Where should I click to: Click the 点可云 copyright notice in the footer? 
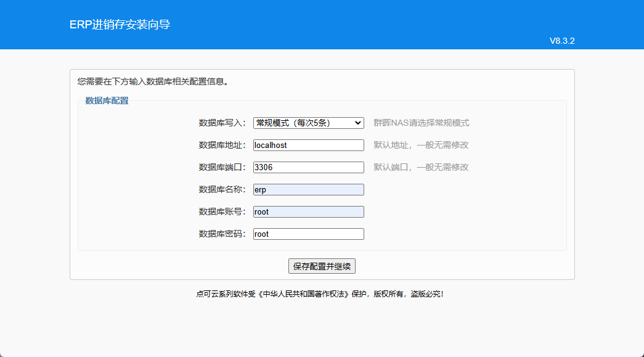point(319,294)
